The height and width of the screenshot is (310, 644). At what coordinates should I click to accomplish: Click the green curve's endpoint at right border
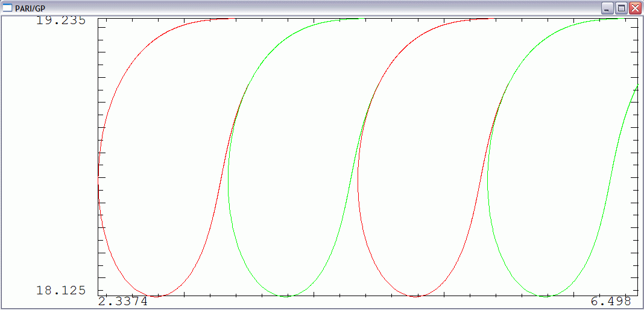click(x=638, y=85)
